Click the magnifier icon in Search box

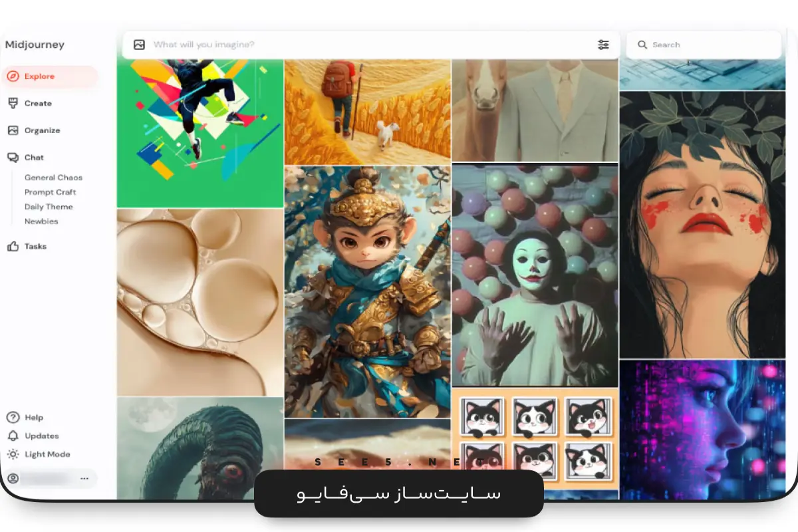tap(642, 45)
